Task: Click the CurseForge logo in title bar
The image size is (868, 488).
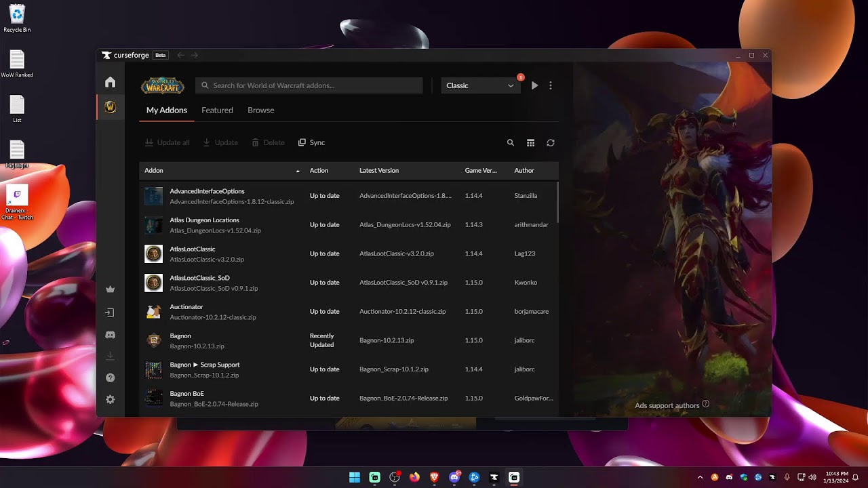Action: pos(125,56)
